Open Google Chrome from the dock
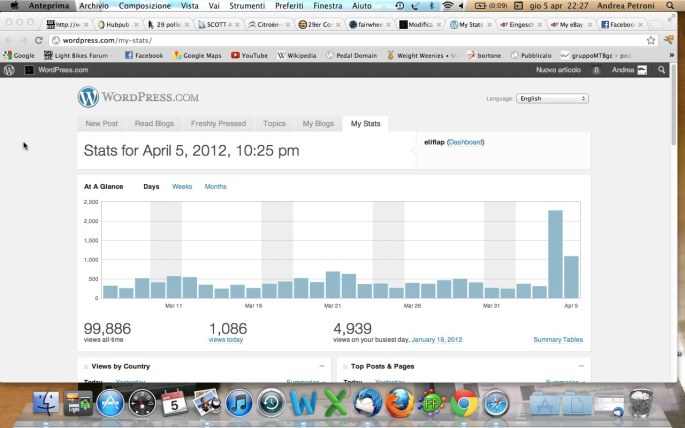This screenshot has width=685, height=428. [463, 403]
